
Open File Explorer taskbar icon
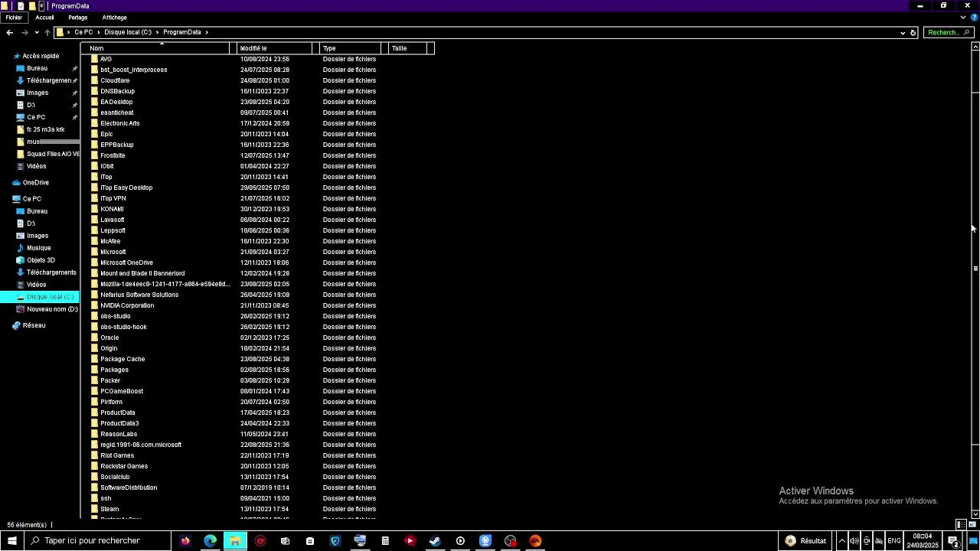click(x=235, y=541)
